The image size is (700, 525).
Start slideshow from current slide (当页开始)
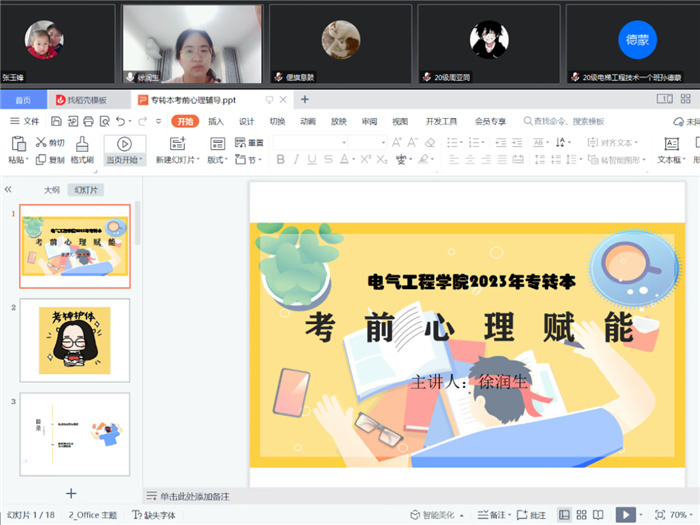[125, 145]
